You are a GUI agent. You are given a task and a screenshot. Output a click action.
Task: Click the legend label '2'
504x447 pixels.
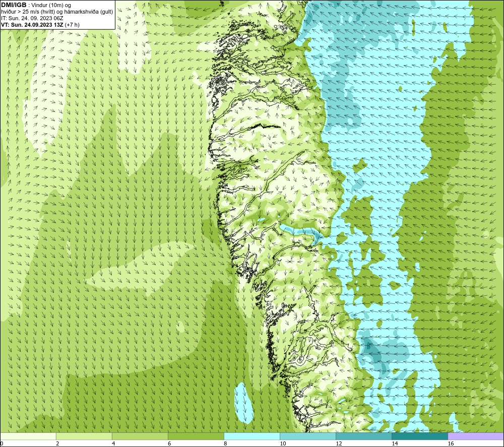coord(57,443)
